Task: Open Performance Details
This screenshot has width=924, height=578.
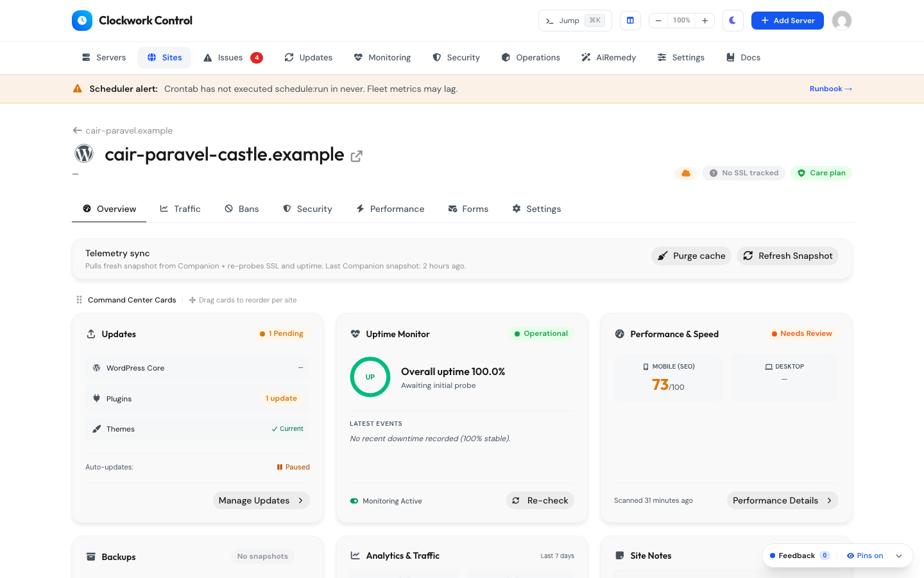Action: pyautogui.click(x=783, y=500)
